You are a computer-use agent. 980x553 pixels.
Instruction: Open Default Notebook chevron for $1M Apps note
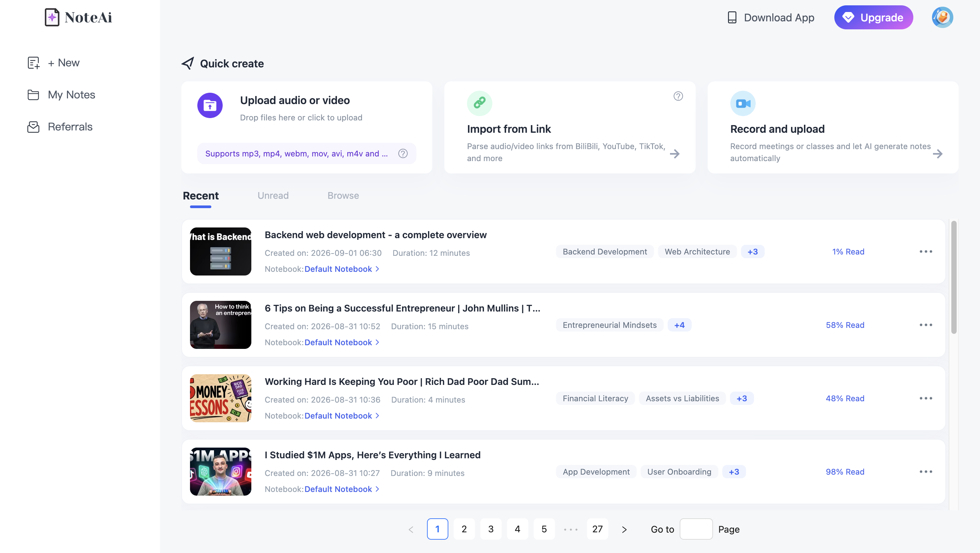pyautogui.click(x=377, y=489)
